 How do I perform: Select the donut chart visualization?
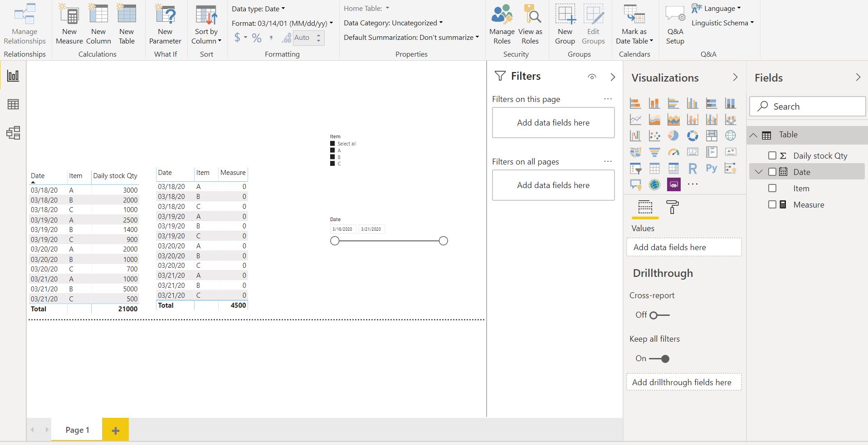692,135
